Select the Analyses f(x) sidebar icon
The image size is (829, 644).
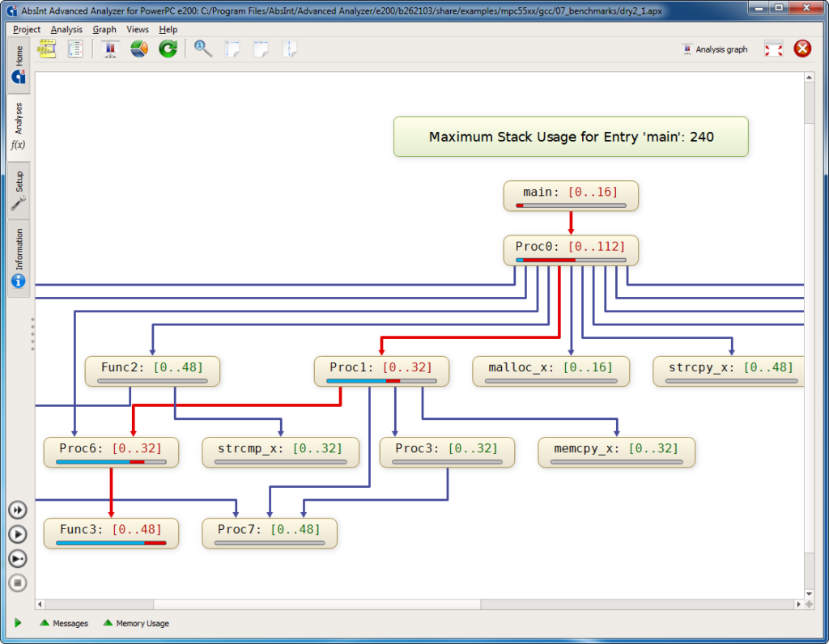pos(18,144)
